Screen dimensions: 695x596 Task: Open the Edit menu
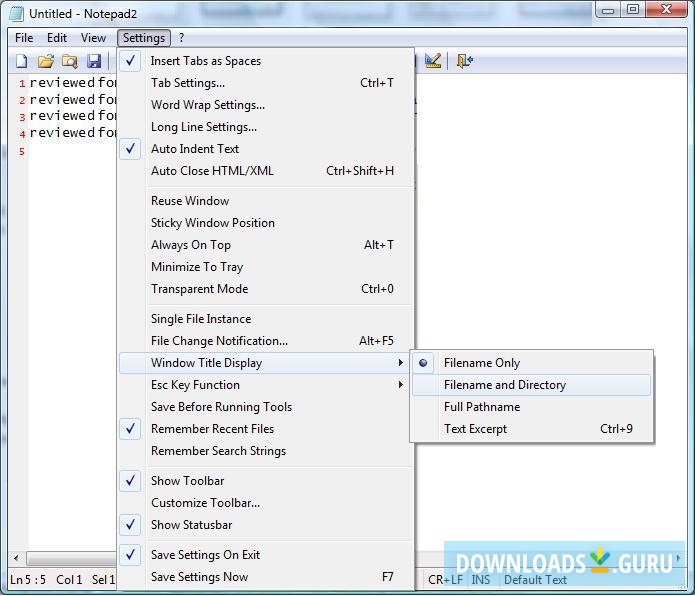click(x=57, y=38)
